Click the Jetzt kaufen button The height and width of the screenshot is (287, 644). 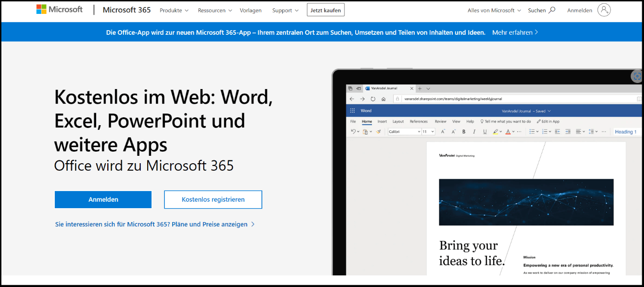coord(325,10)
